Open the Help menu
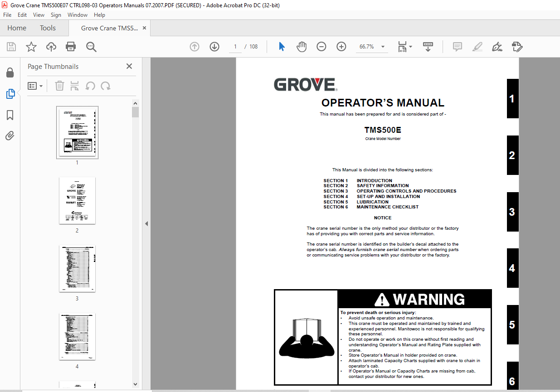 pos(99,15)
